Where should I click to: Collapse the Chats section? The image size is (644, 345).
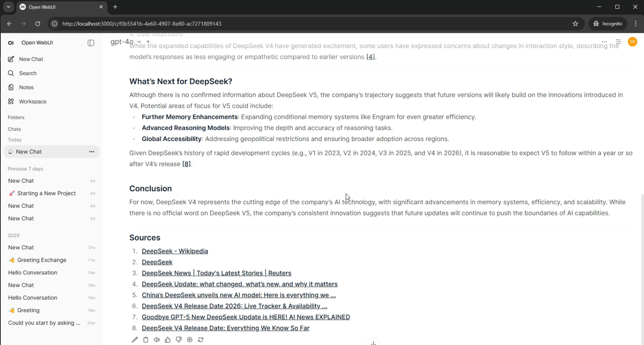[15, 129]
